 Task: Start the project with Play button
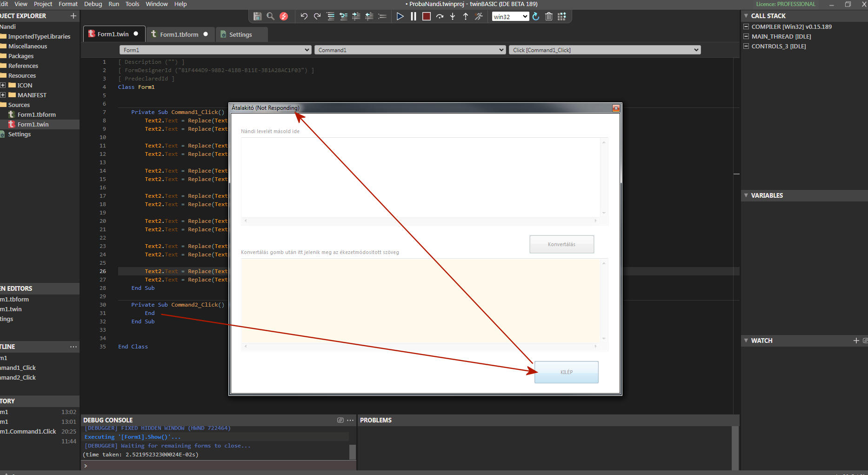pos(400,16)
